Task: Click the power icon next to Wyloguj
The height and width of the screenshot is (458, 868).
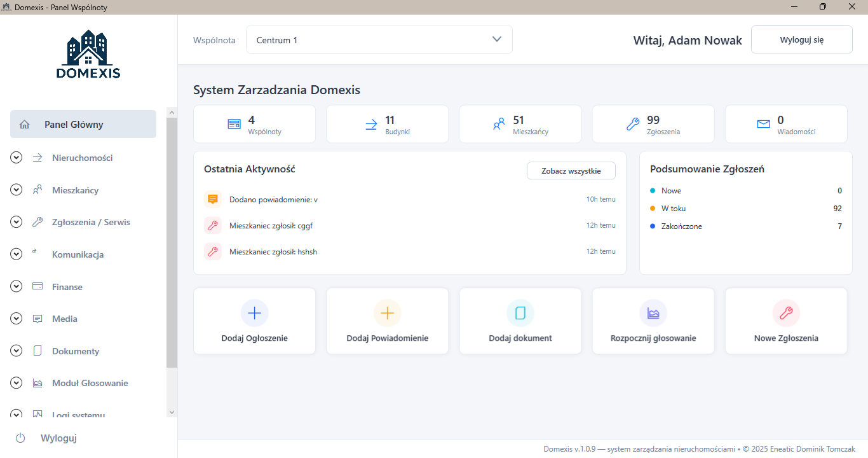Action: pos(20,438)
